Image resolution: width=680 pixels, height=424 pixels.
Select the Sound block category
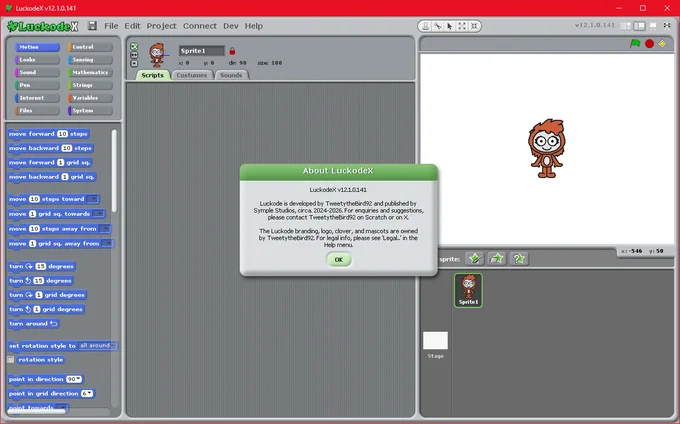coord(37,72)
